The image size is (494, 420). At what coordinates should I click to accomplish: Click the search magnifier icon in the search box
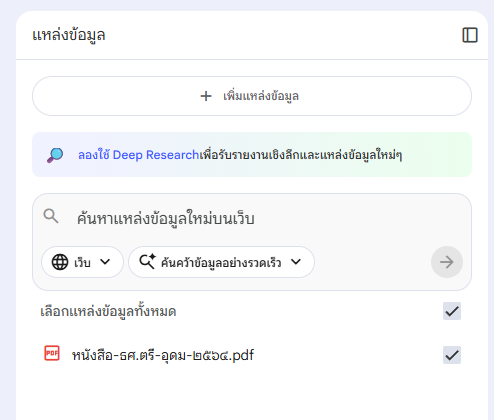click(51, 216)
